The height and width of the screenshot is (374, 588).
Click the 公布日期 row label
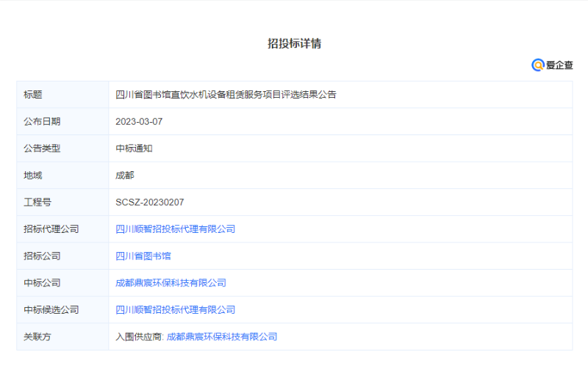(x=42, y=121)
